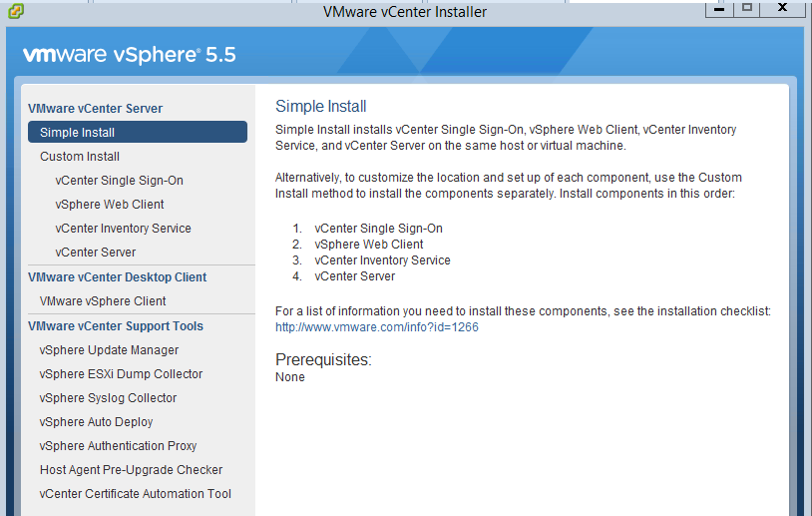Click the VMware vCenter Support Tools heading
Image resolution: width=812 pixels, height=516 pixels.
coord(116,325)
